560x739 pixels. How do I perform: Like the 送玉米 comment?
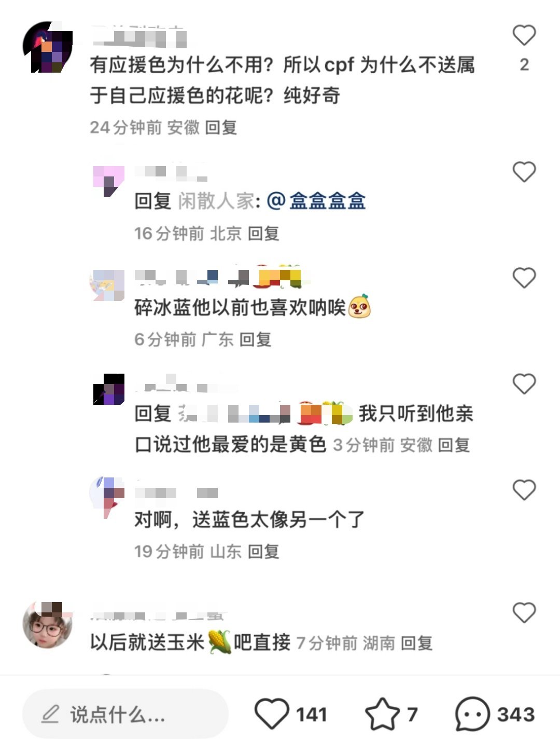tap(524, 613)
